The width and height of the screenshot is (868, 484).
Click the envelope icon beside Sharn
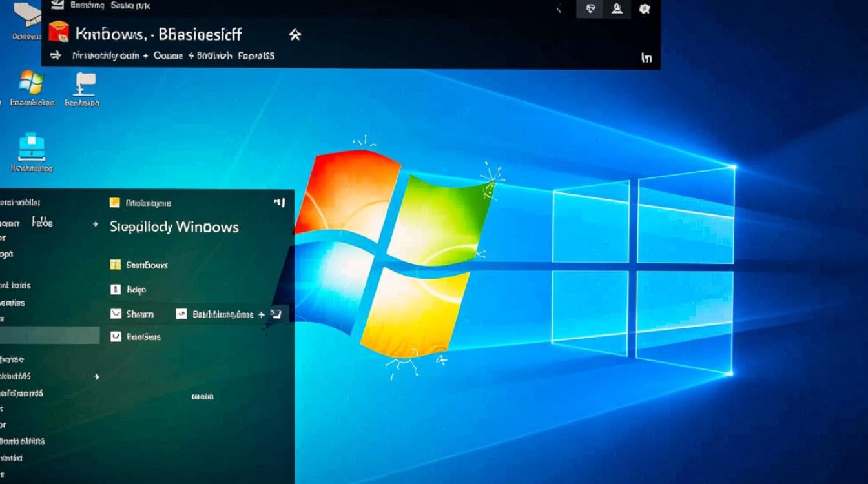coord(116,314)
